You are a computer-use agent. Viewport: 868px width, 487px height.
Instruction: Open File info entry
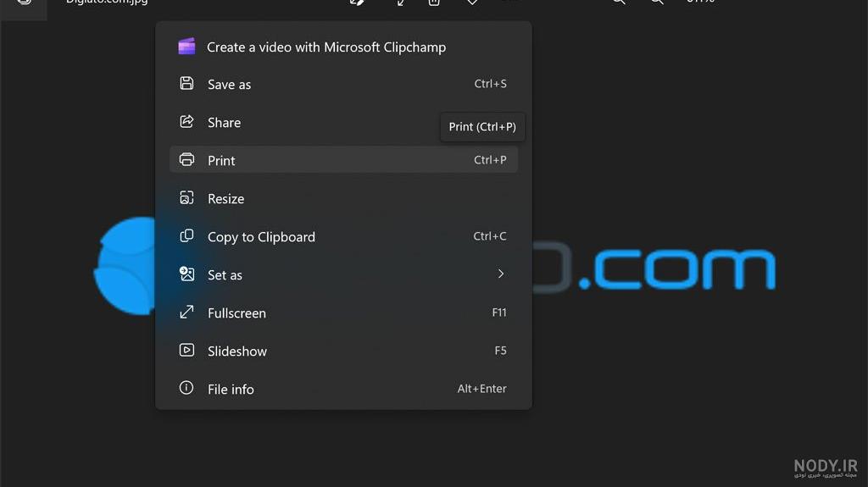(x=343, y=389)
